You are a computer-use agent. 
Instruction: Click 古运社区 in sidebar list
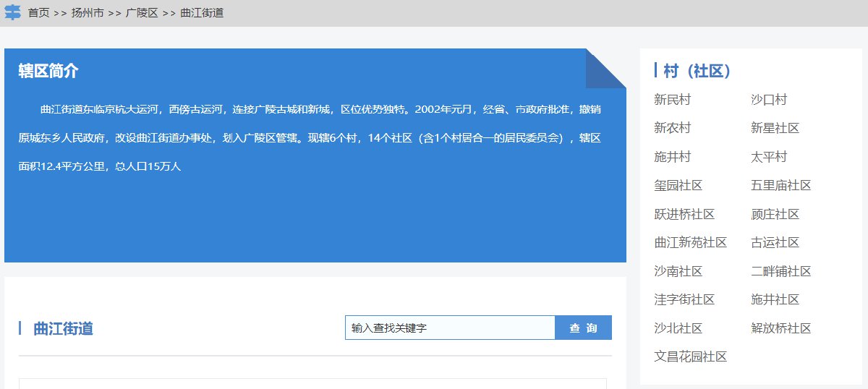click(x=775, y=242)
